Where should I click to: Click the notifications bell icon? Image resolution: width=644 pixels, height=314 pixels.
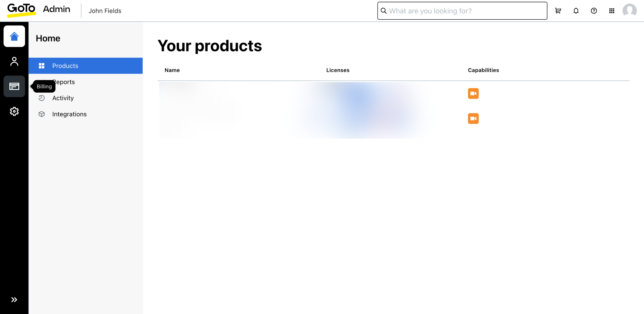(576, 11)
